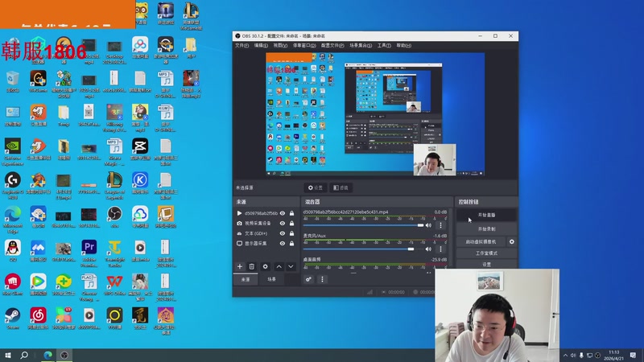644x362 pixels.
Task: Adjust the mp4 track volume slider
Action: coord(363,225)
